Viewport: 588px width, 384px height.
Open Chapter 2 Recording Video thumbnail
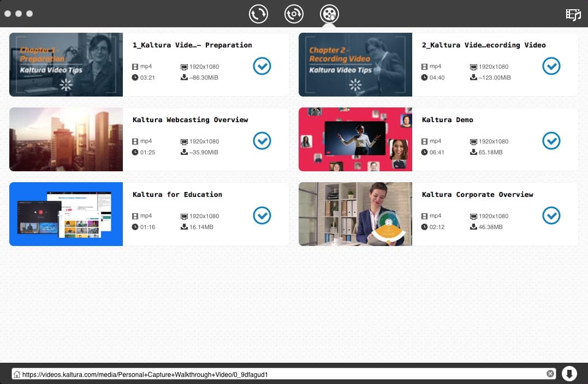[355, 64]
